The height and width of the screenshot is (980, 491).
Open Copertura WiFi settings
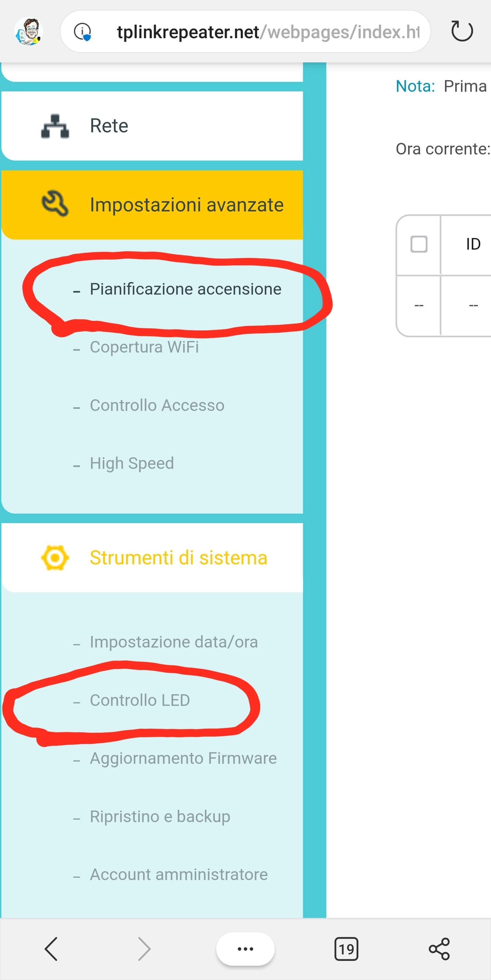click(144, 347)
